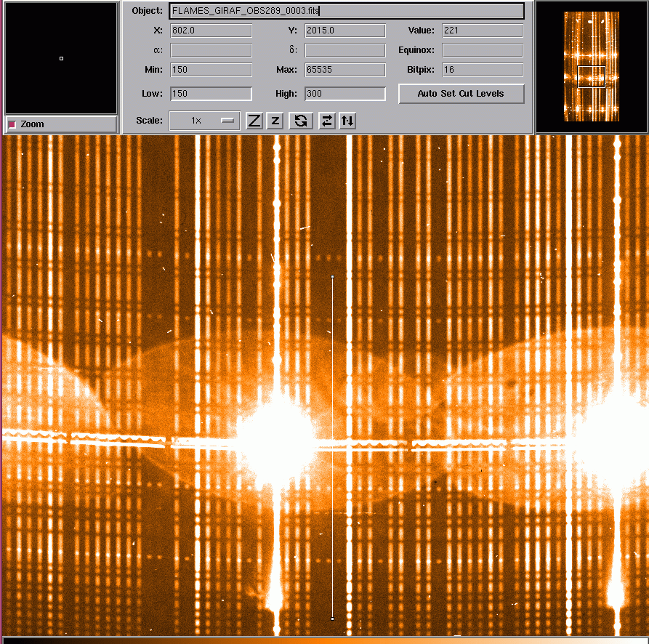Screen dimensions: 649x644
Task: Click the pixel Value field
Action: [x=482, y=31]
